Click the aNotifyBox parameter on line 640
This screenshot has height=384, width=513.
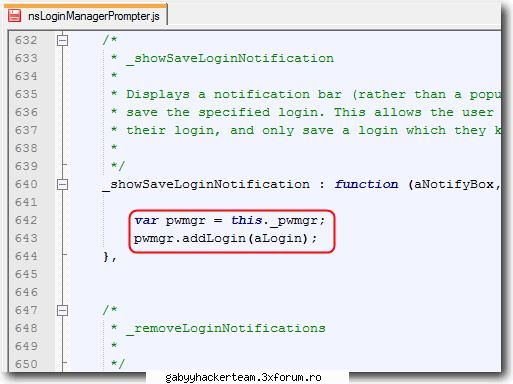pos(453,185)
